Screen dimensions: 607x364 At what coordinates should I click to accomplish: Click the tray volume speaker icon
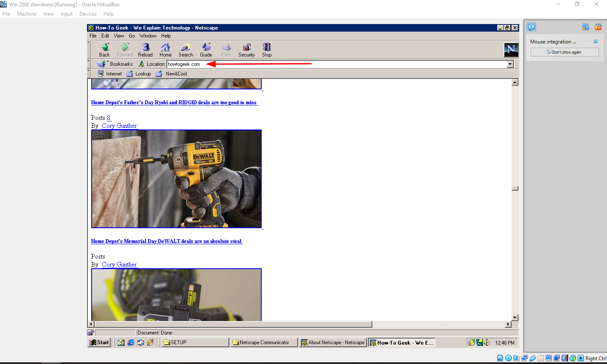[x=486, y=342]
